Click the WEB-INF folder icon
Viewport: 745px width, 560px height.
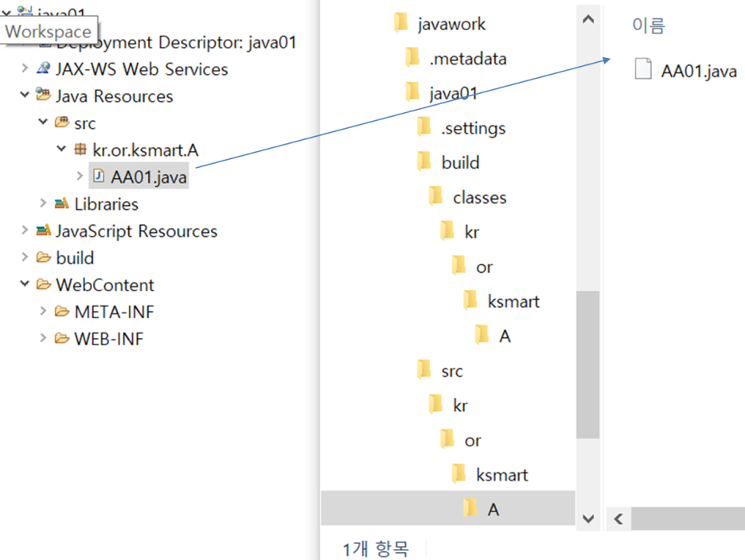coord(62,338)
